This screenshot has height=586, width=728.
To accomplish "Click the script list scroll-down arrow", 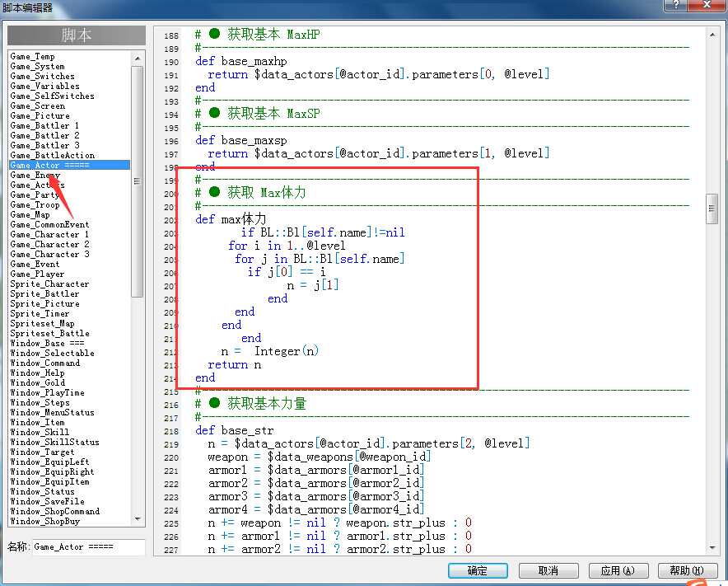I will coord(138,519).
